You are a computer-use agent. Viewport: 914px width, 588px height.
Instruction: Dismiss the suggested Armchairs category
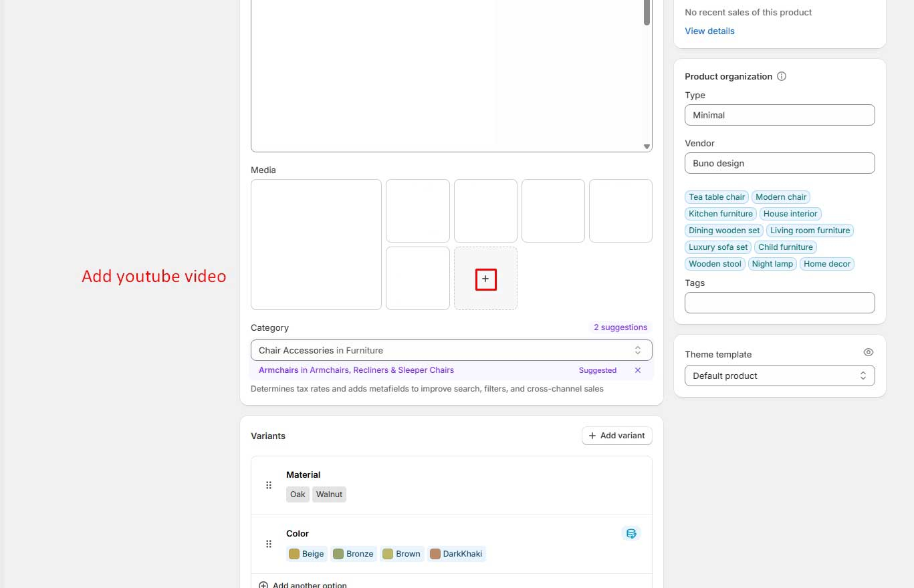pyautogui.click(x=637, y=370)
